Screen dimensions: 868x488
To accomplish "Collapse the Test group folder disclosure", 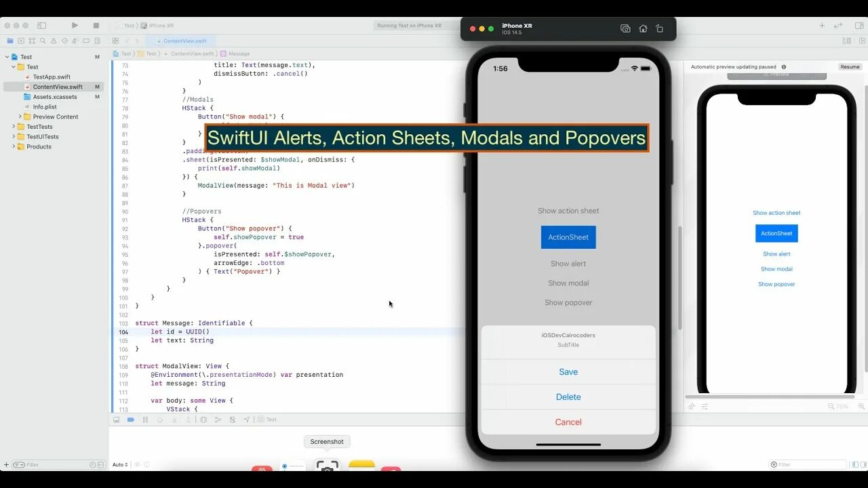I will click(13, 67).
